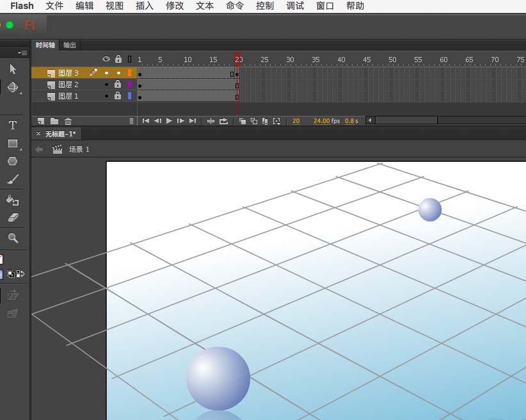Viewport: 526px width, 420px height.
Task: Expand the 3D Rotation tool flyout arrow
Action: [x=20, y=93]
